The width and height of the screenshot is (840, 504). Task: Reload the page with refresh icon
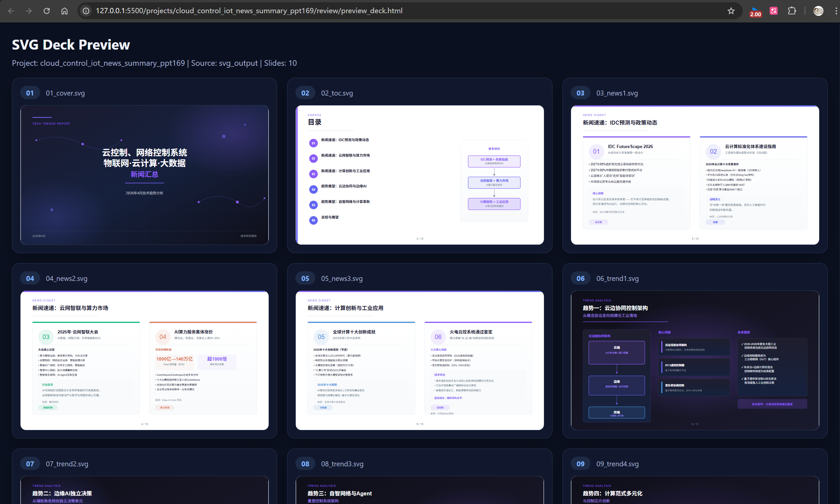(x=47, y=11)
